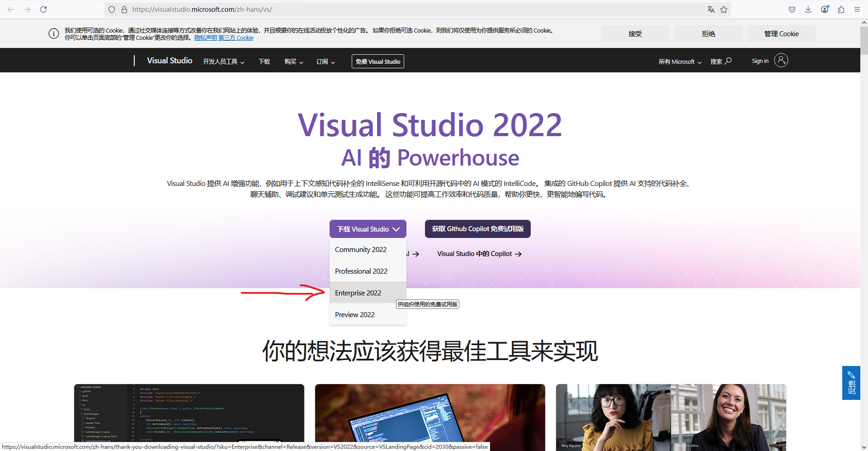
Task: Expand the 购买 dropdown
Action: pos(294,62)
